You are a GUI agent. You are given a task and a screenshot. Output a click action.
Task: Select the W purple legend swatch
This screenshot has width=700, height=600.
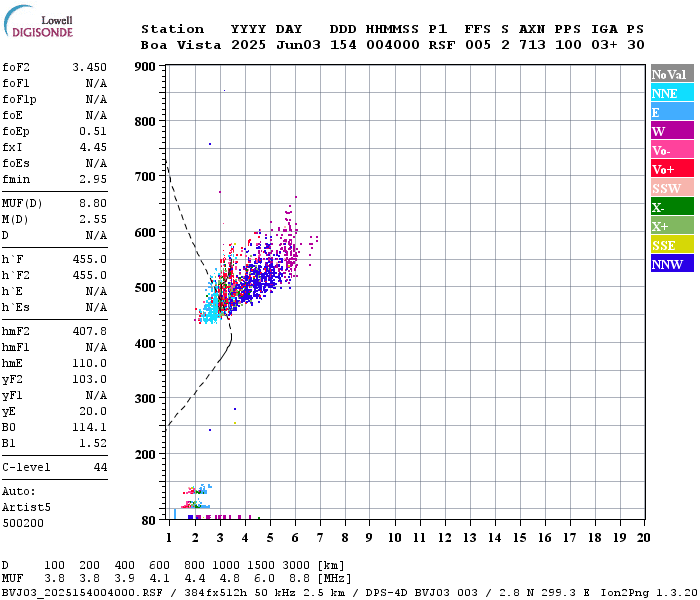click(x=672, y=131)
